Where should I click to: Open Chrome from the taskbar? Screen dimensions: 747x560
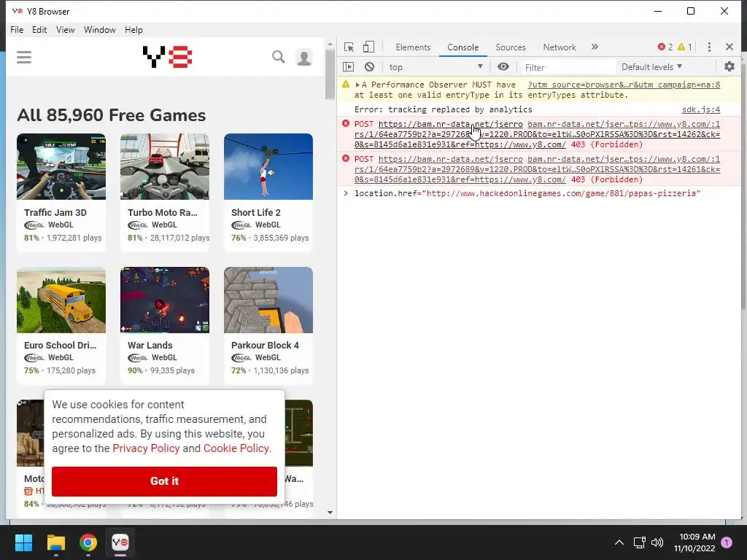point(88,542)
